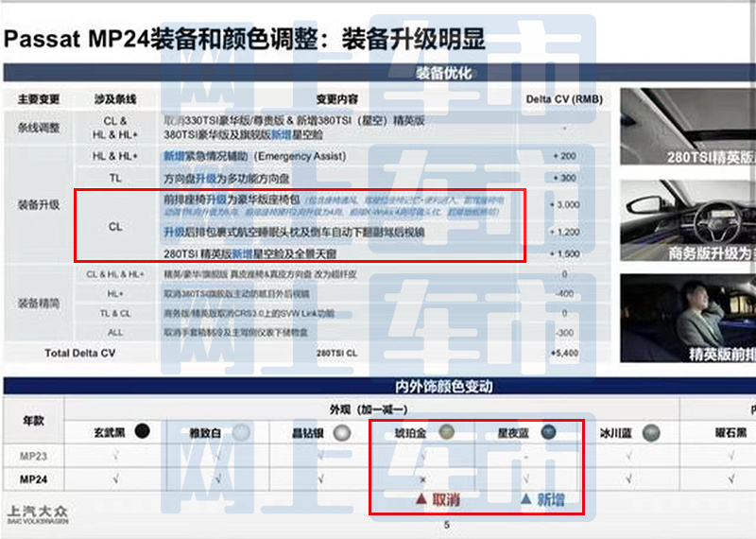This screenshot has width=756, height=539.
Task: Click the Delta CV (RMB) column header
Action: 564,99
